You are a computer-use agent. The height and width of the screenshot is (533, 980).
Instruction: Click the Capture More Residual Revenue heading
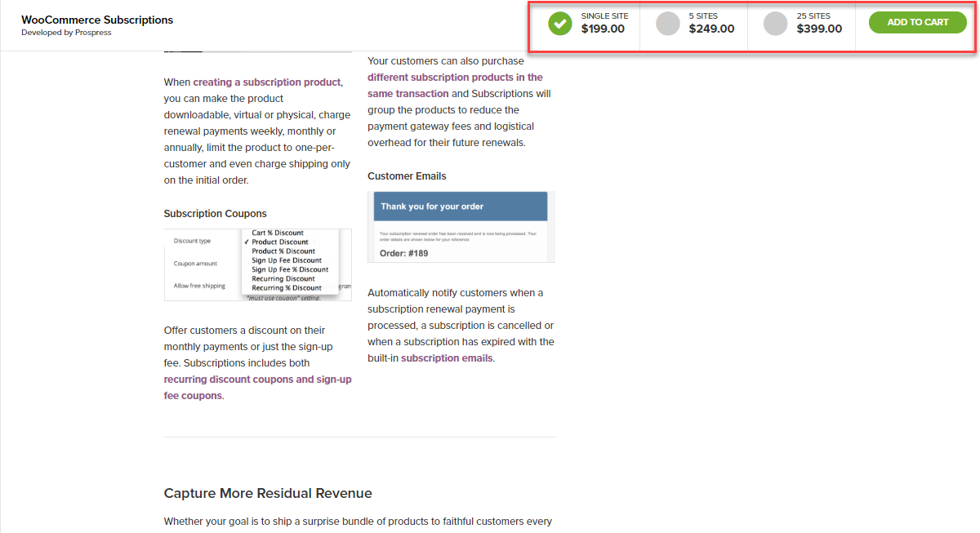pos(268,493)
